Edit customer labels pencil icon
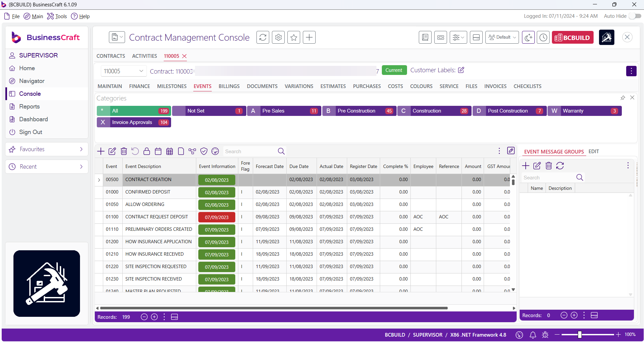Image resolution: width=644 pixels, height=342 pixels. pos(461,70)
